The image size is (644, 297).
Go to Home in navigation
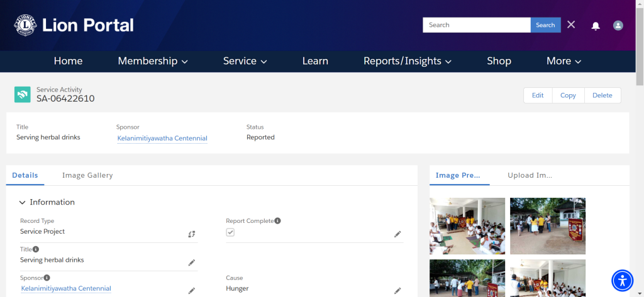click(68, 61)
